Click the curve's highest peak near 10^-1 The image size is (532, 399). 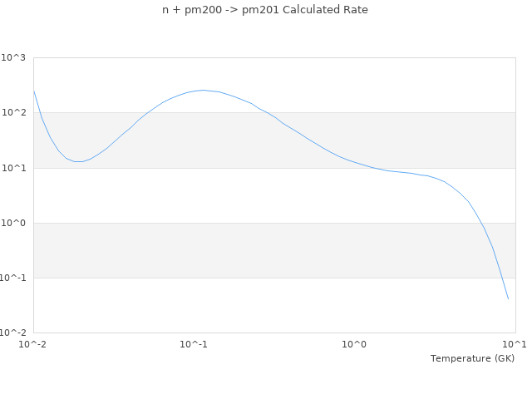202,90
